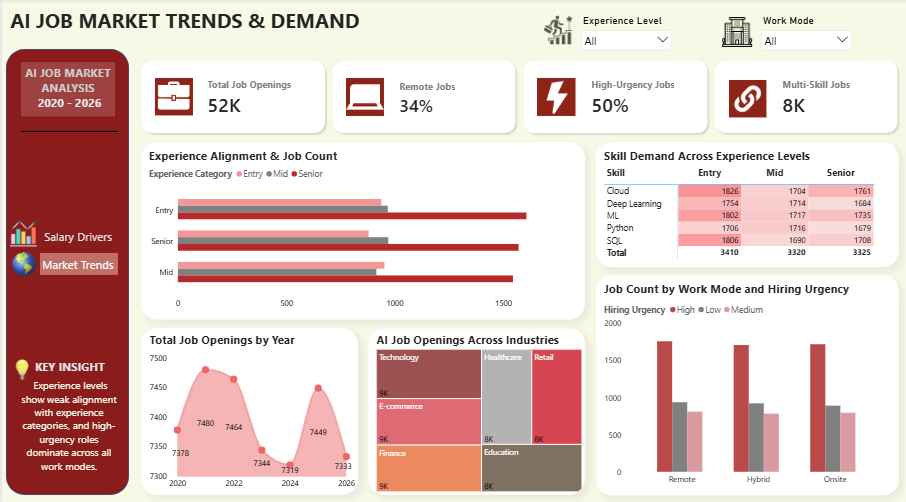Click the Entry legend dot in Experience Category
This screenshot has width=906, height=502.
(x=239, y=174)
